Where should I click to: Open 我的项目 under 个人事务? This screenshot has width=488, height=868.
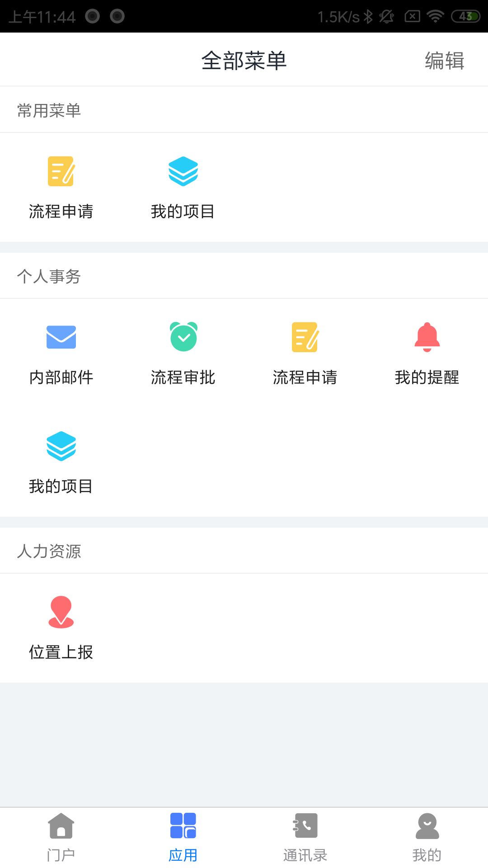(61, 447)
